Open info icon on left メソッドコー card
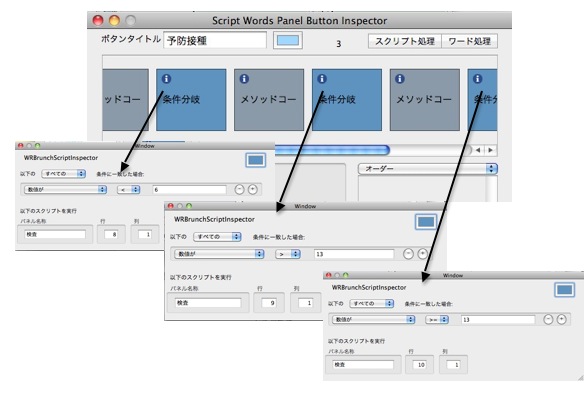This screenshot has width=588, height=399. pyautogui.click(x=244, y=79)
